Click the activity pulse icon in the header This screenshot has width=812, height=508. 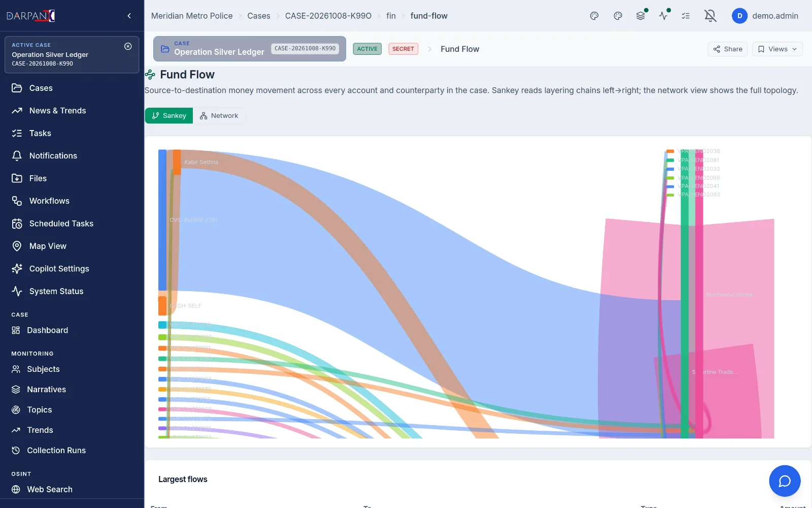tap(663, 16)
